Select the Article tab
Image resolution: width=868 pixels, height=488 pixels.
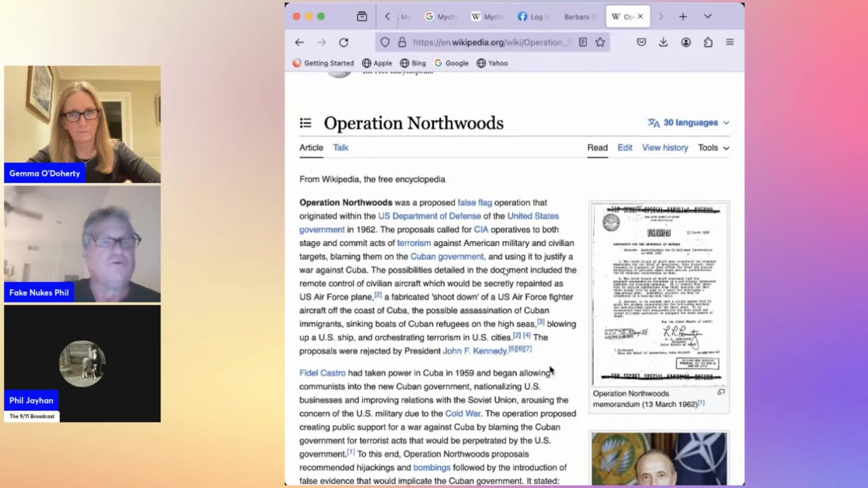pos(311,148)
